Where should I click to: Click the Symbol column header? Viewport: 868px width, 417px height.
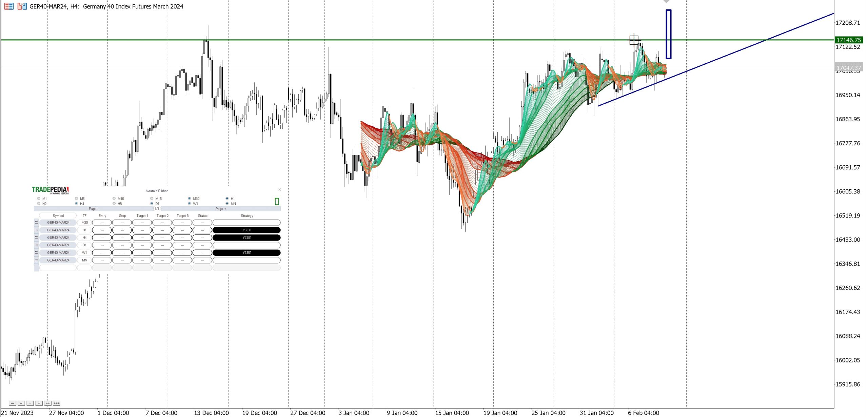(x=58, y=216)
